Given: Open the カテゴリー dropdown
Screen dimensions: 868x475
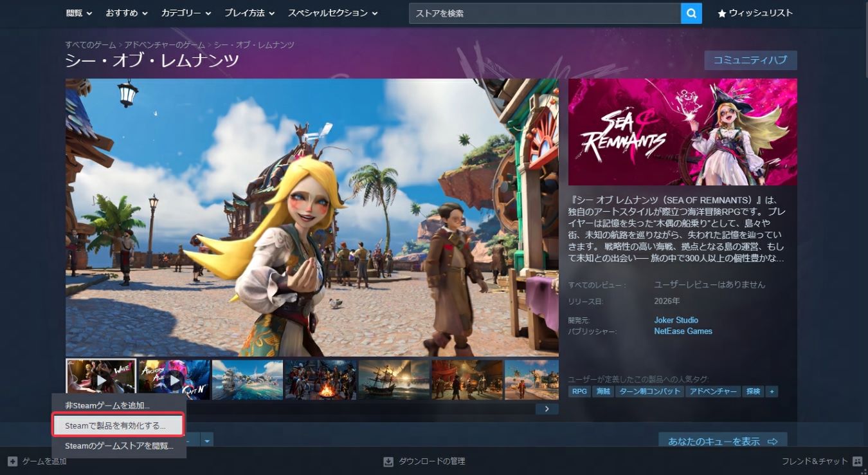Looking at the screenshot, I should [x=186, y=14].
